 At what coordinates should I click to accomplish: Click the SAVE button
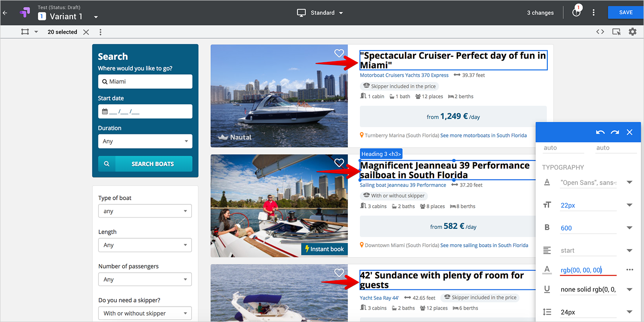coord(626,12)
